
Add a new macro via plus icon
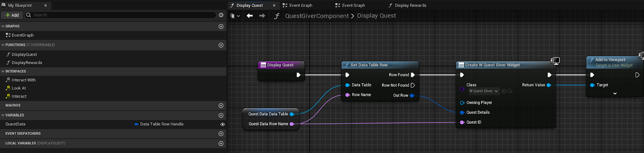click(x=221, y=105)
